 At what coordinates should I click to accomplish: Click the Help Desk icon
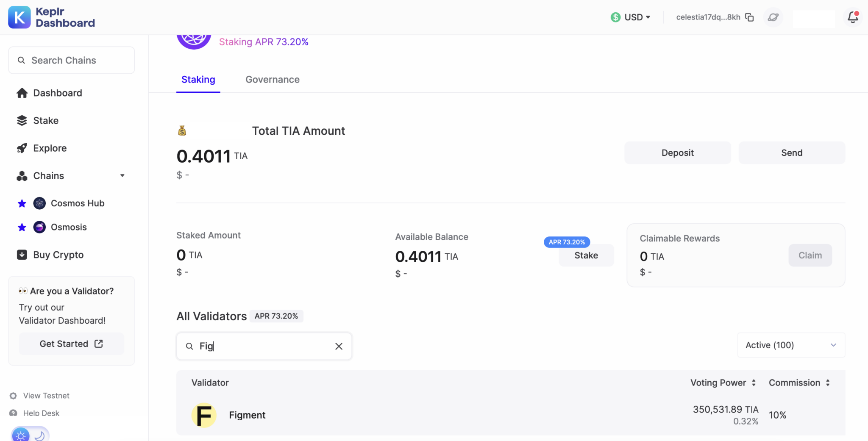coord(13,413)
